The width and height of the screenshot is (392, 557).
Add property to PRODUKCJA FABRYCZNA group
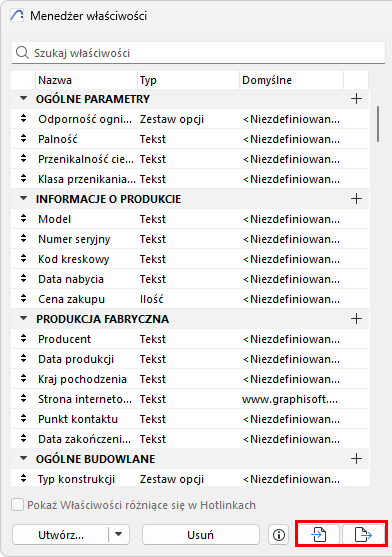pyautogui.click(x=356, y=319)
